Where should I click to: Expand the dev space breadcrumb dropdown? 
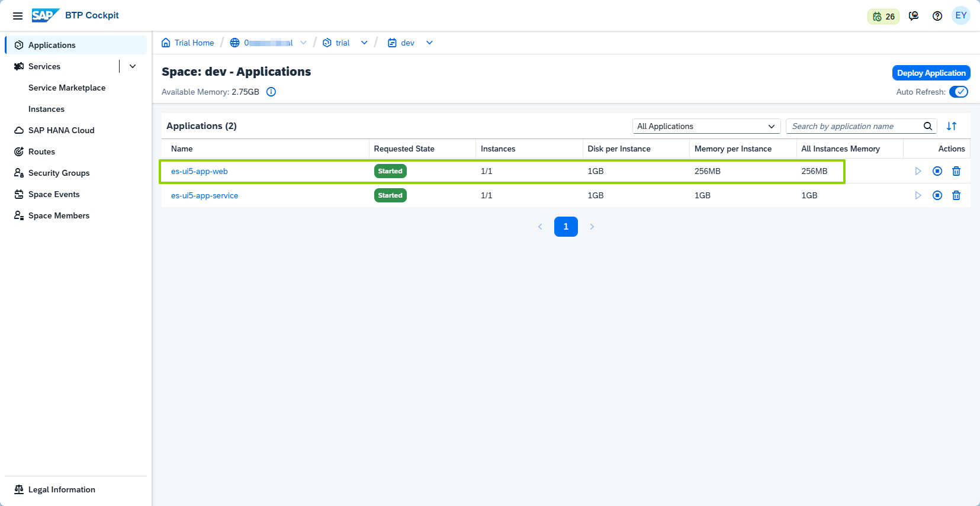click(429, 43)
